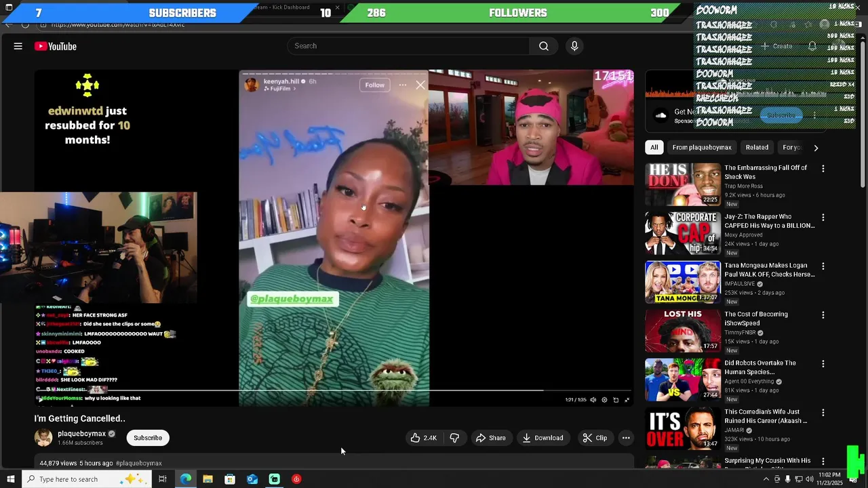The image size is (868, 488).
Task: Open Microsoft Store from taskbar
Action: pos(230,479)
